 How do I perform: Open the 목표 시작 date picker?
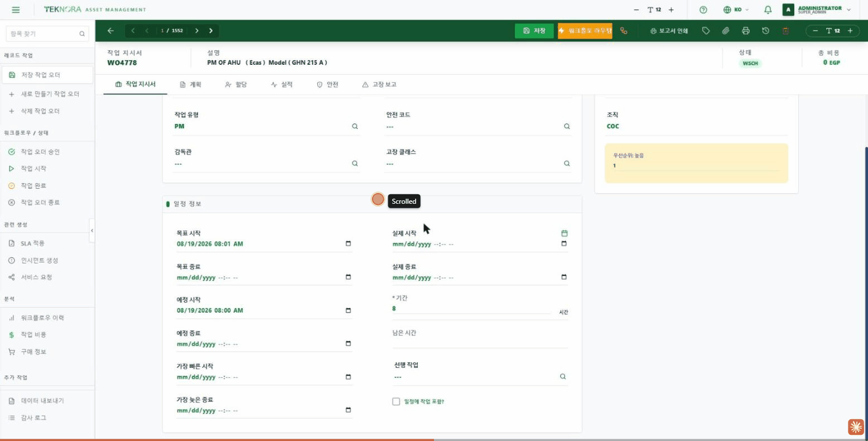(x=349, y=244)
